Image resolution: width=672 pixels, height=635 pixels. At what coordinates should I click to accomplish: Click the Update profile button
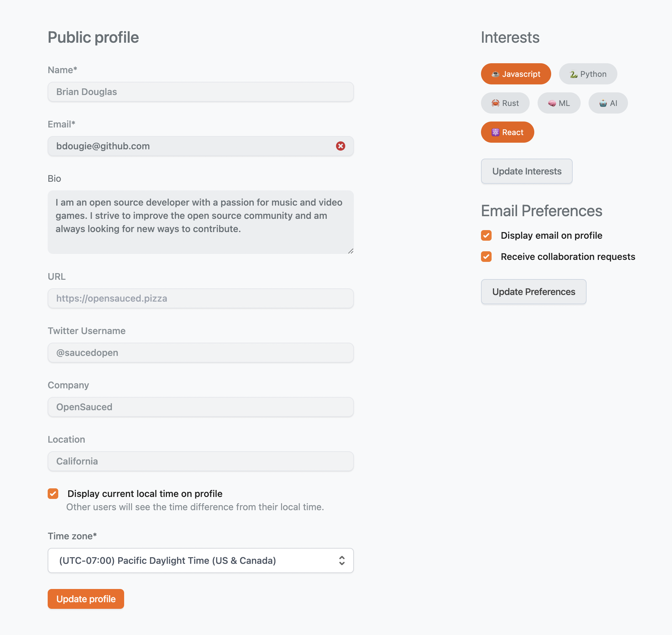pos(86,599)
